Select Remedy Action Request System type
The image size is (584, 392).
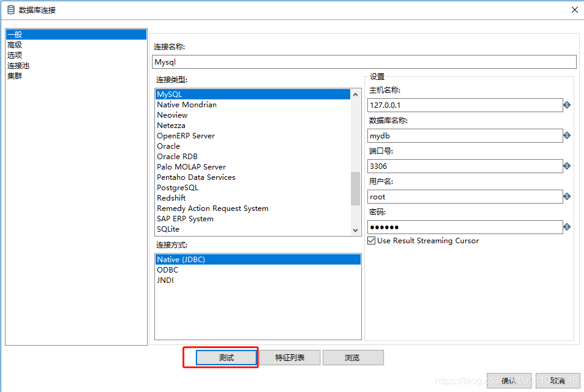point(253,208)
